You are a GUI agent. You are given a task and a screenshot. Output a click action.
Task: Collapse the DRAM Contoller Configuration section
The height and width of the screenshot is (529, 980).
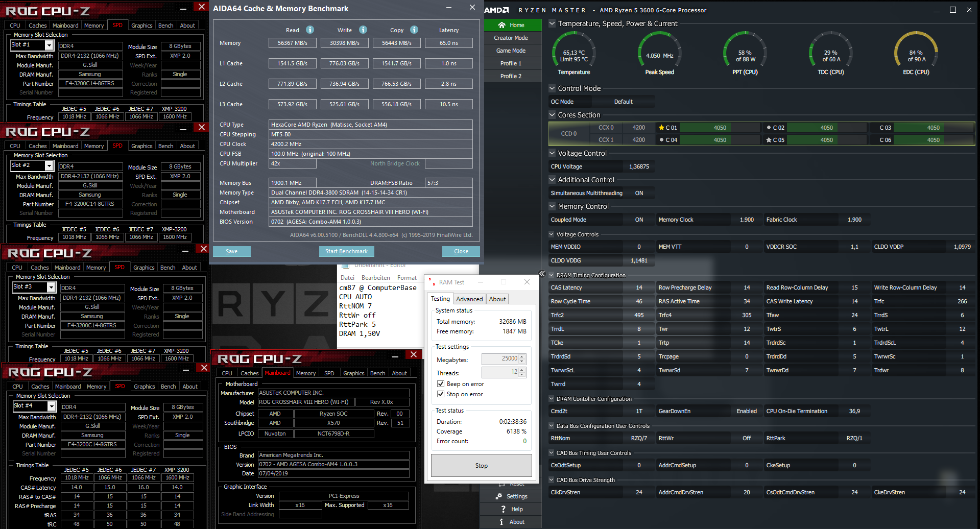point(552,399)
